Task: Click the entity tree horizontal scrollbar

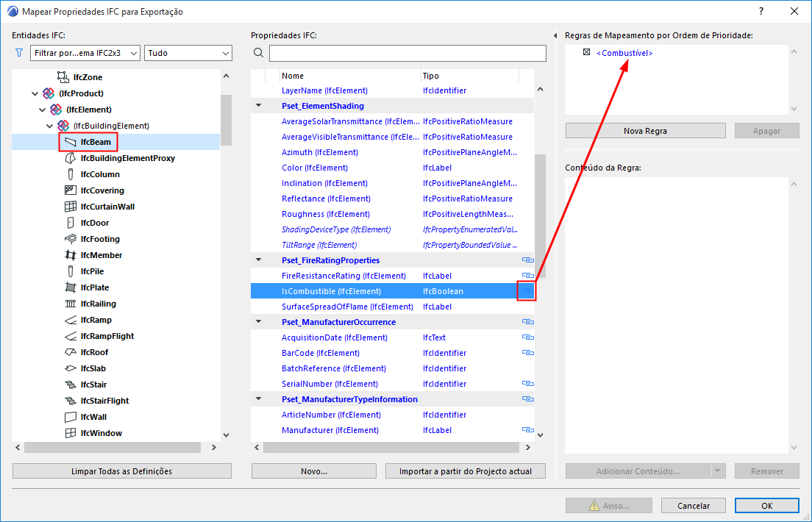Action: click(113, 448)
